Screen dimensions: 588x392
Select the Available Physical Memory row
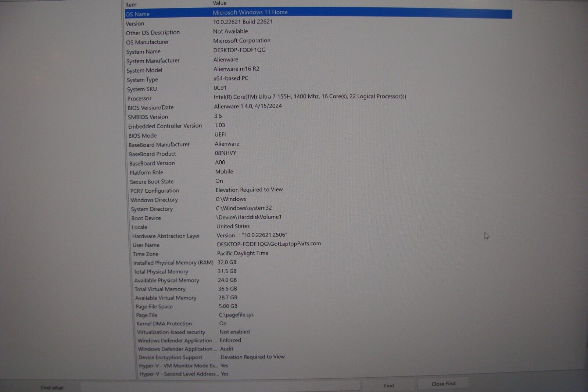(318, 280)
